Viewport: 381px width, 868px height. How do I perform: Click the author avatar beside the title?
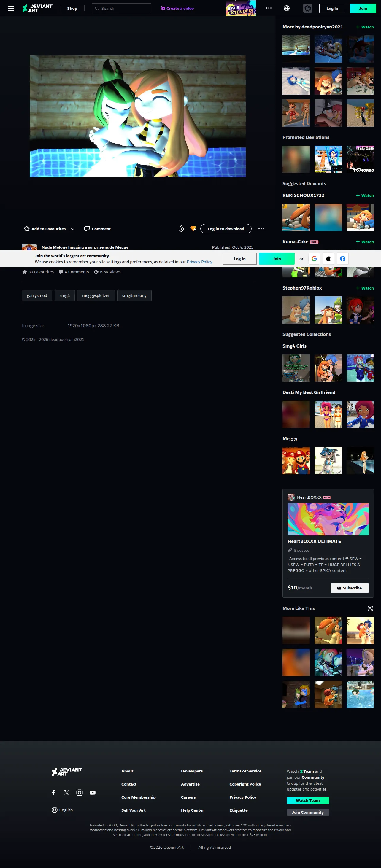[29, 247]
